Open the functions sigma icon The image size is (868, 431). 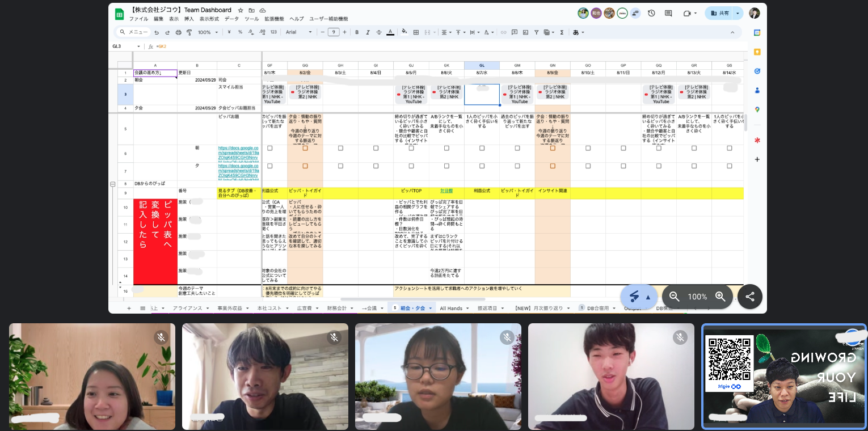coord(562,32)
